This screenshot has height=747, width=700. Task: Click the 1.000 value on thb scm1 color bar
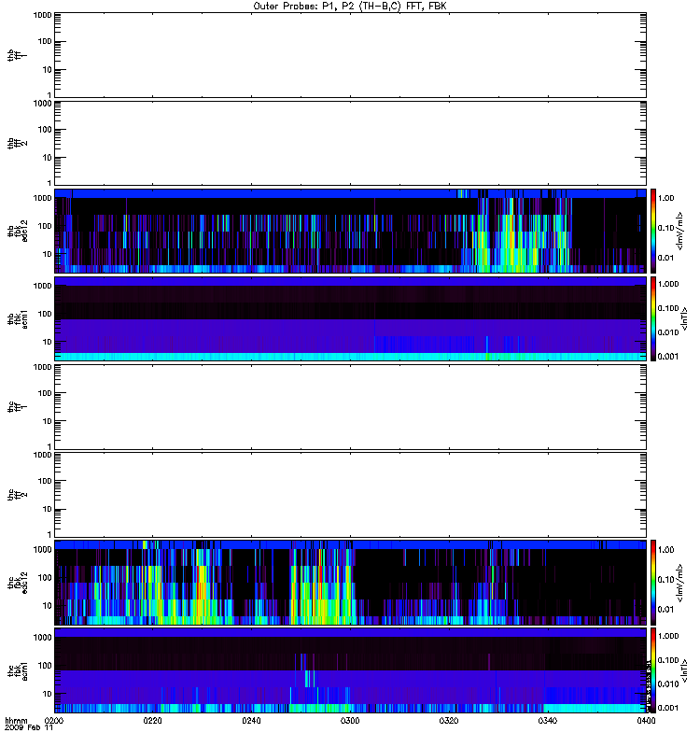pos(668,284)
